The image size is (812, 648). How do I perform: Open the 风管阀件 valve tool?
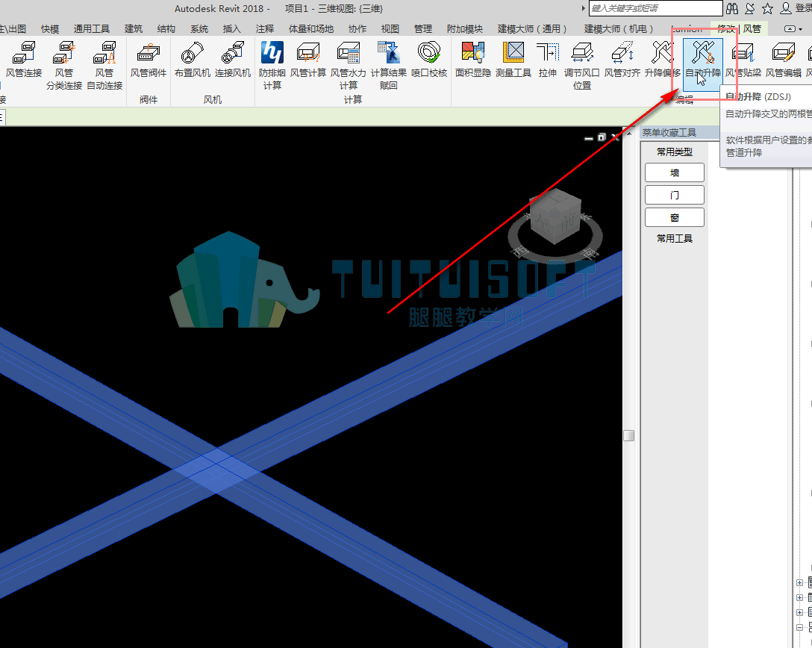tap(148, 60)
